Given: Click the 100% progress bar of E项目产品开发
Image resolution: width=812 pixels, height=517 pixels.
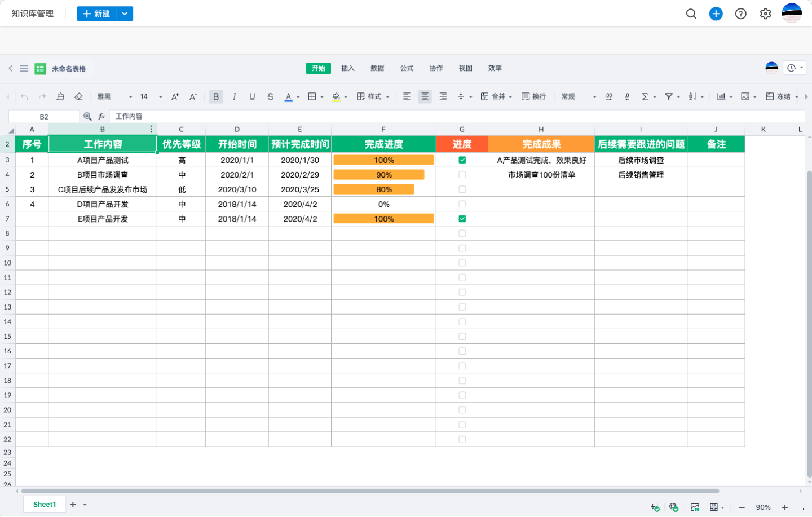Looking at the screenshot, I should click(x=383, y=218).
